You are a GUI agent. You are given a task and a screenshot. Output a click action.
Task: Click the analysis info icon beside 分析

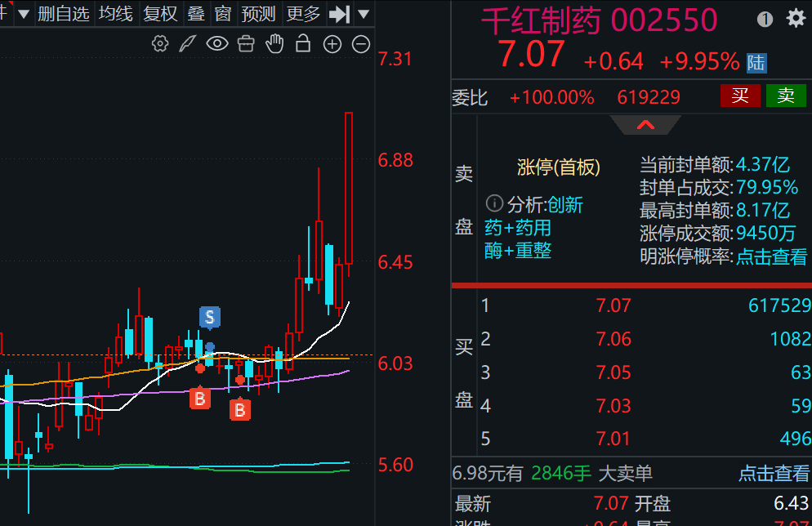(494, 203)
